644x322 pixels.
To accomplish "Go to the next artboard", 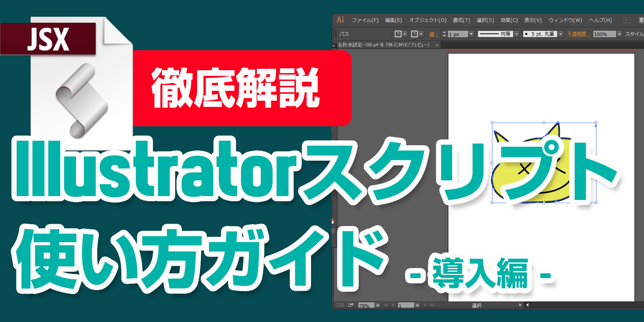I will click(x=425, y=305).
